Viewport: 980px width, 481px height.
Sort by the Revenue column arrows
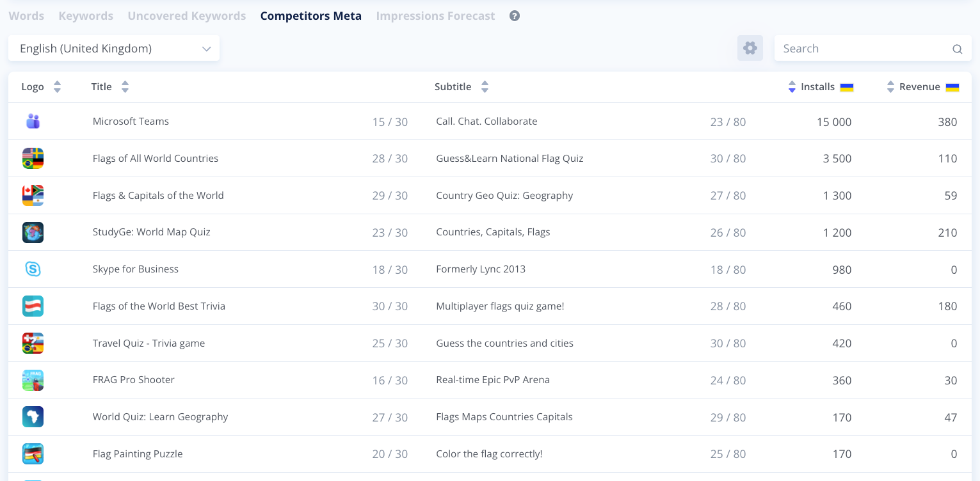point(890,87)
